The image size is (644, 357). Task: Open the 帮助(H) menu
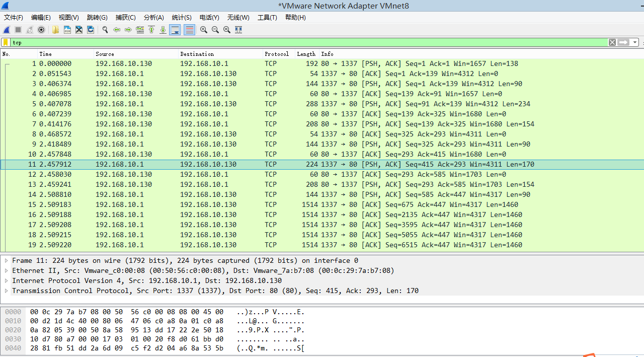(295, 17)
